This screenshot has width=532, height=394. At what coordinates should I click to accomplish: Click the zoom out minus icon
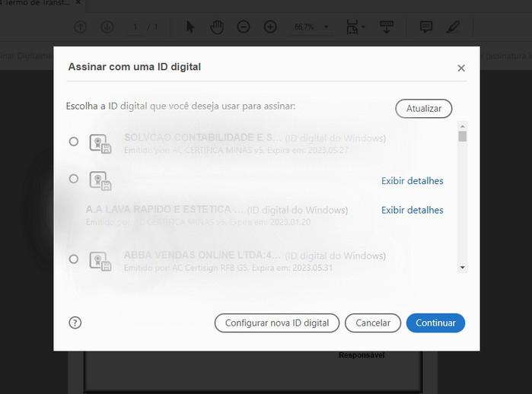244,27
